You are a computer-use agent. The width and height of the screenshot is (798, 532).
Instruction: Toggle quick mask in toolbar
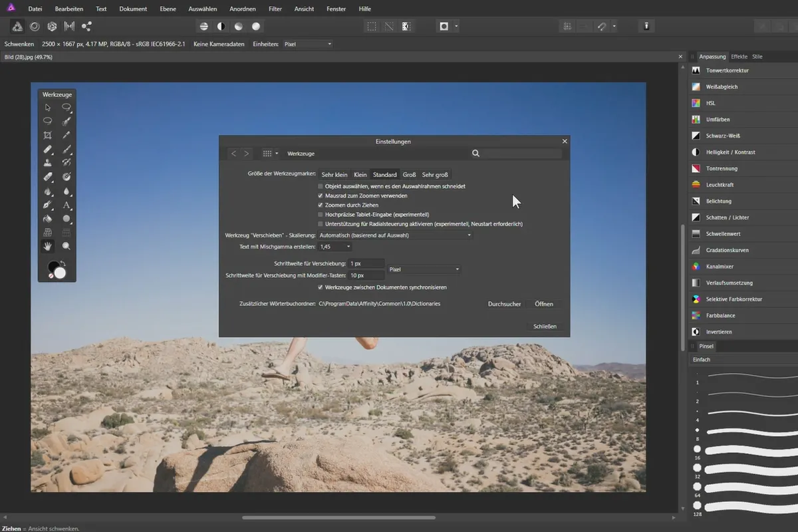pyautogui.click(x=444, y=27)
